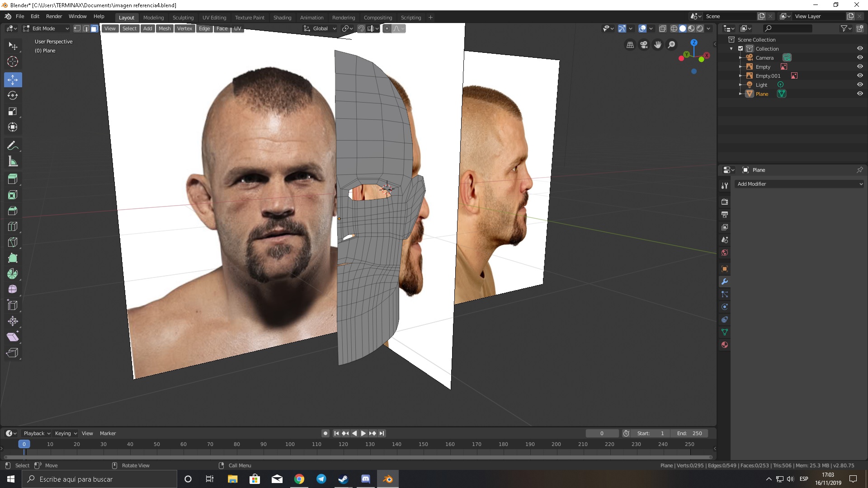Open the Mesh menu in viewport header
Screen dimensions: 868x488
point(165,28)
